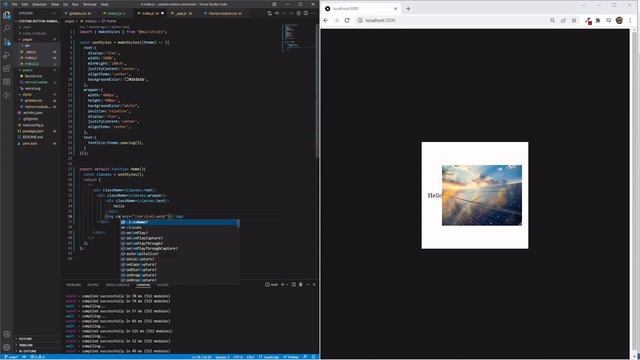Close the localhost:3000 browser tab

[396, 8]
